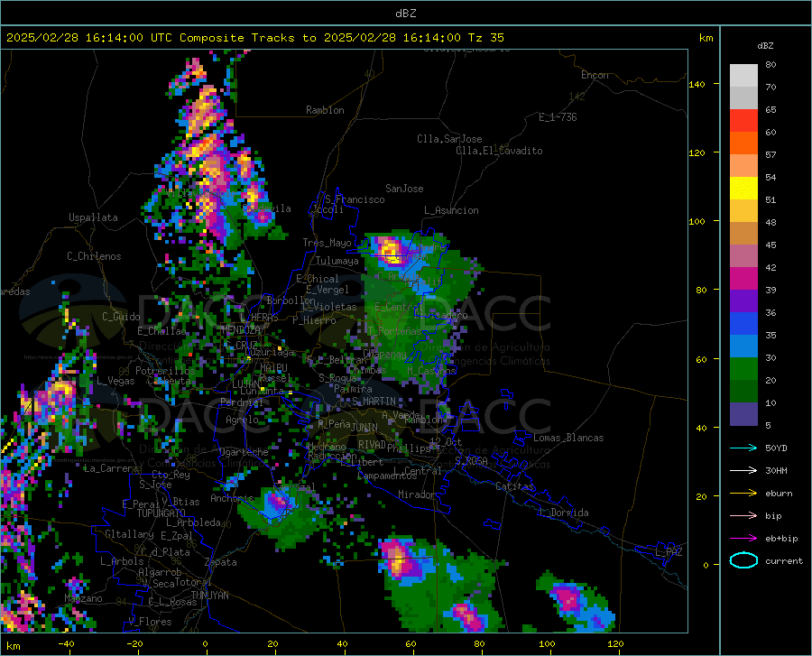Click the 'L_Asuncion' map label

click(x=451, y=210)
